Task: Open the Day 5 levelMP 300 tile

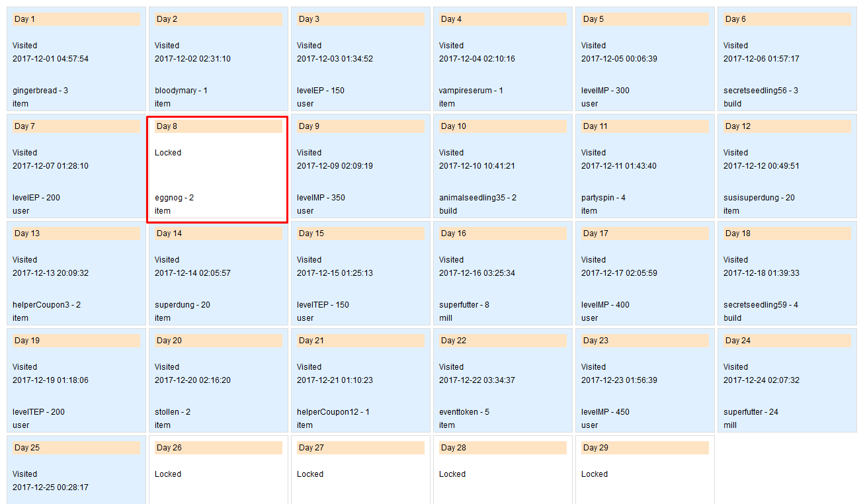Action: (645, 59)
